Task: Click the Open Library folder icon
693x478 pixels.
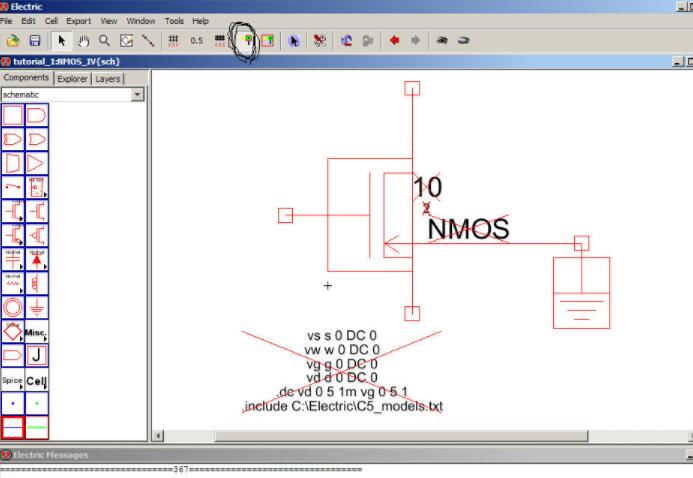Action: pyautogui.click(x=13, y=41)
